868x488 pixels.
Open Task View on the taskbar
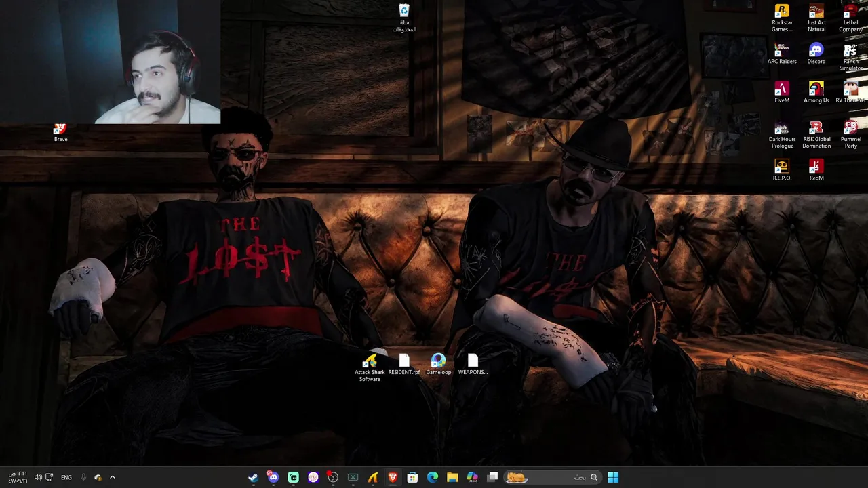[493, 477]
